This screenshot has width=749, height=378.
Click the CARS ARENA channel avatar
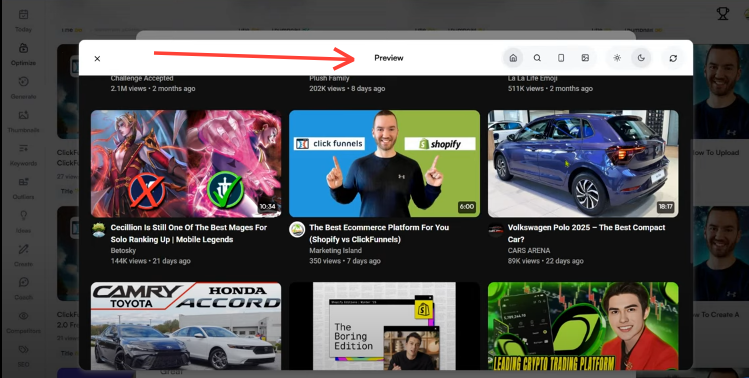pyautogui.click(x=495, y=229)
